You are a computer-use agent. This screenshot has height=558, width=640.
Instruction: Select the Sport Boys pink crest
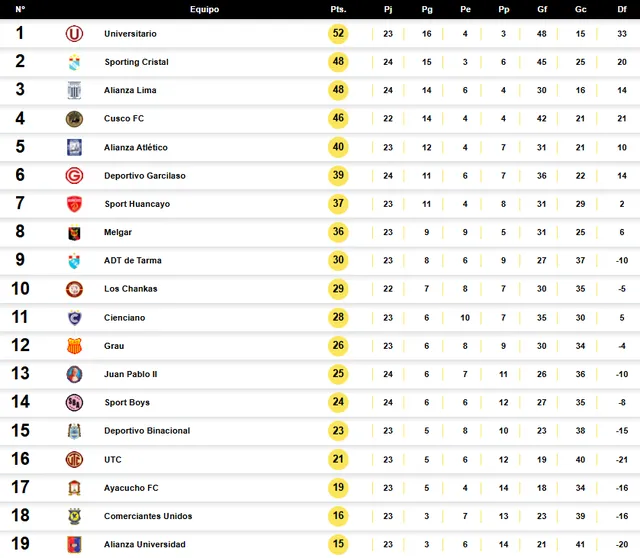74,402
